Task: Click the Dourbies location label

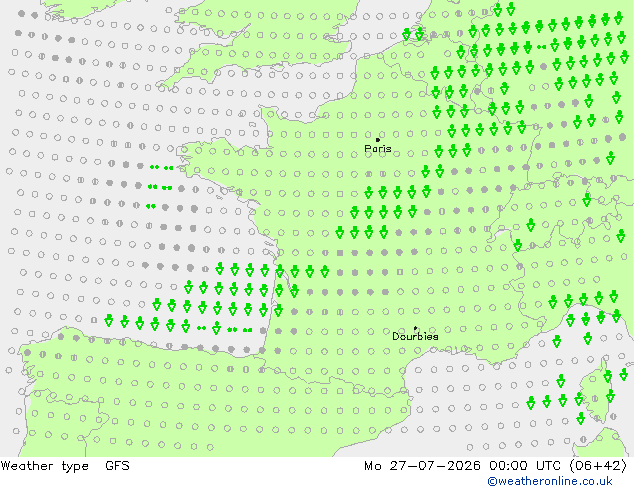Action: pyautogui.click(x=415, y=336)
